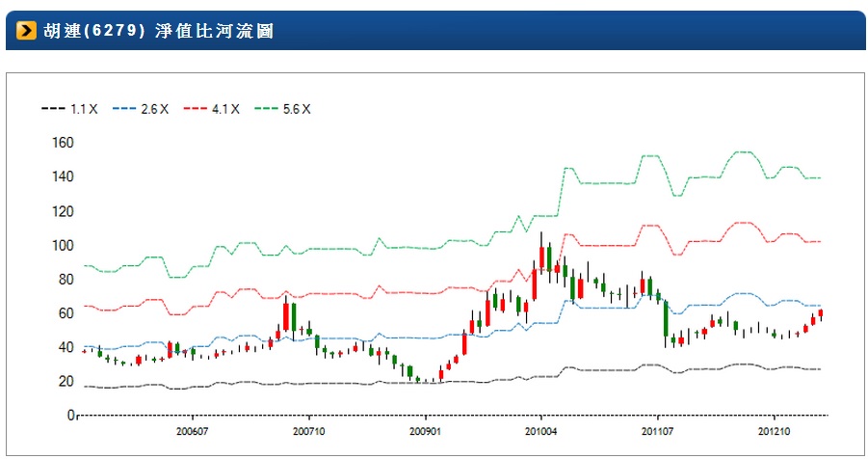
Task: Click the 60 y-axis label
Action: 66,313
